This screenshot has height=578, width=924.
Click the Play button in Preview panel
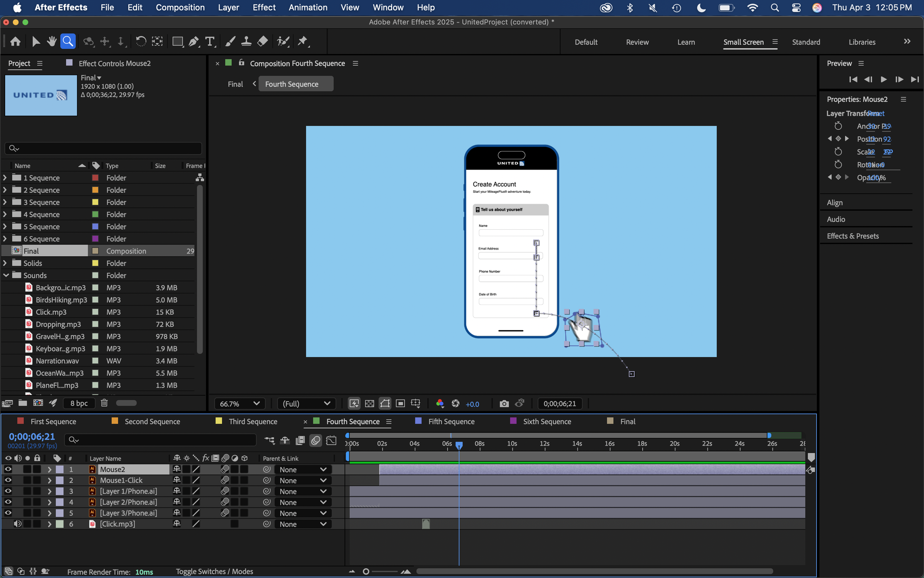pyautogui.click(x=883, y=79)
